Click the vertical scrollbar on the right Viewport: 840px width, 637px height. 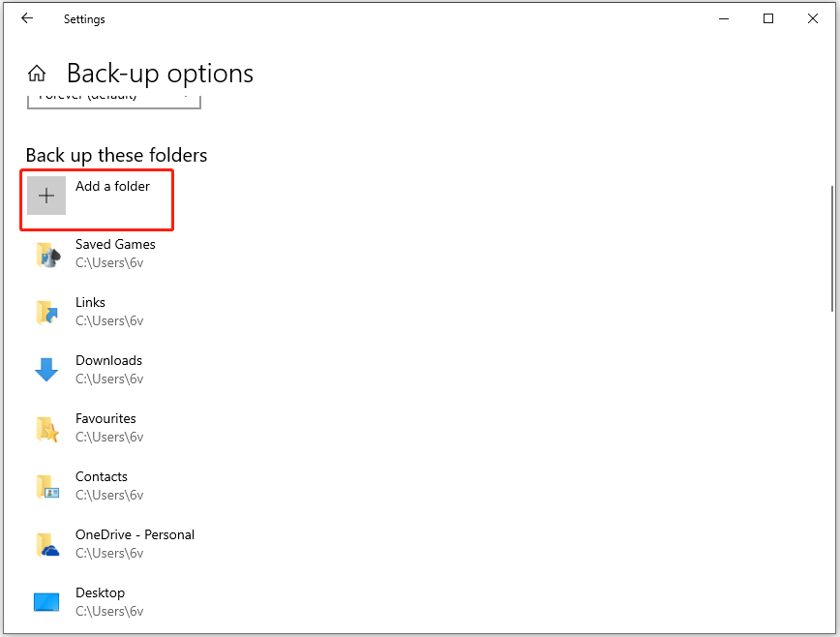pos(832,249)
